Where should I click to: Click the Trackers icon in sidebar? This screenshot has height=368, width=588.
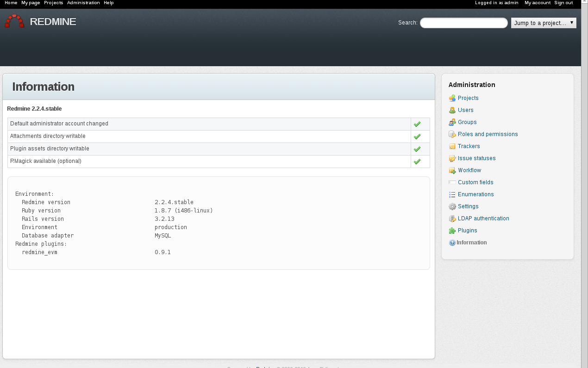[x=452, y=146]
